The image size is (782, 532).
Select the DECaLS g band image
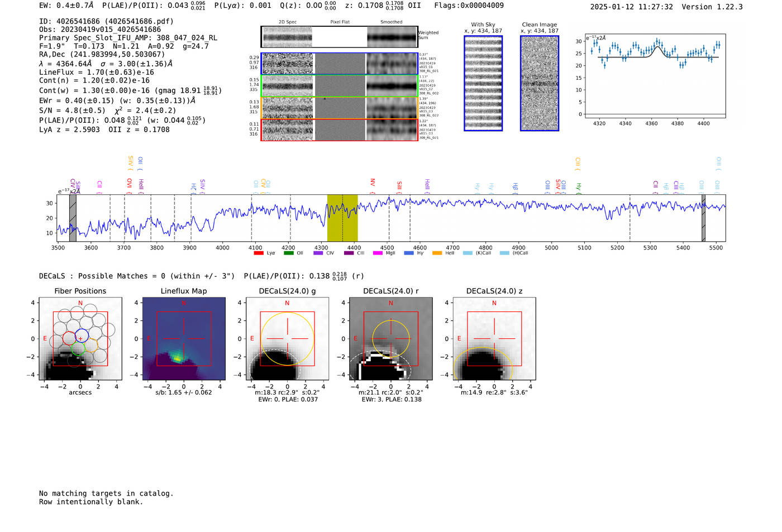tap(287, 339)
